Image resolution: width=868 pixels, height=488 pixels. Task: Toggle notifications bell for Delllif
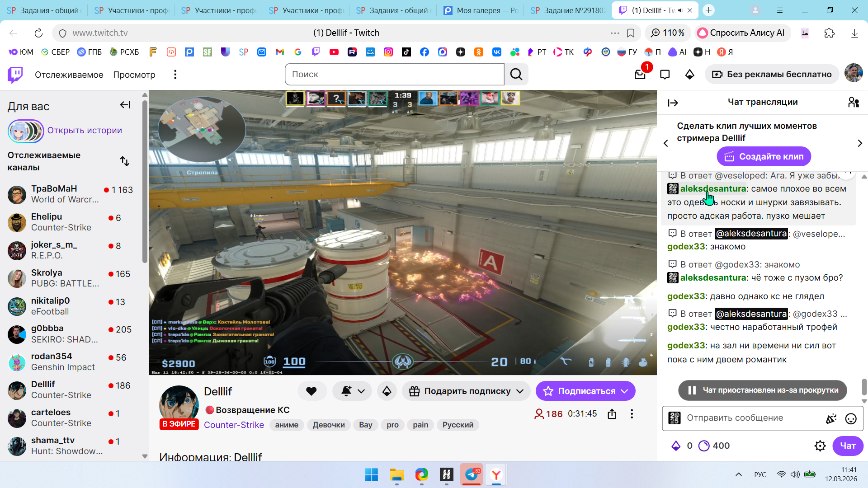[346, 391]
